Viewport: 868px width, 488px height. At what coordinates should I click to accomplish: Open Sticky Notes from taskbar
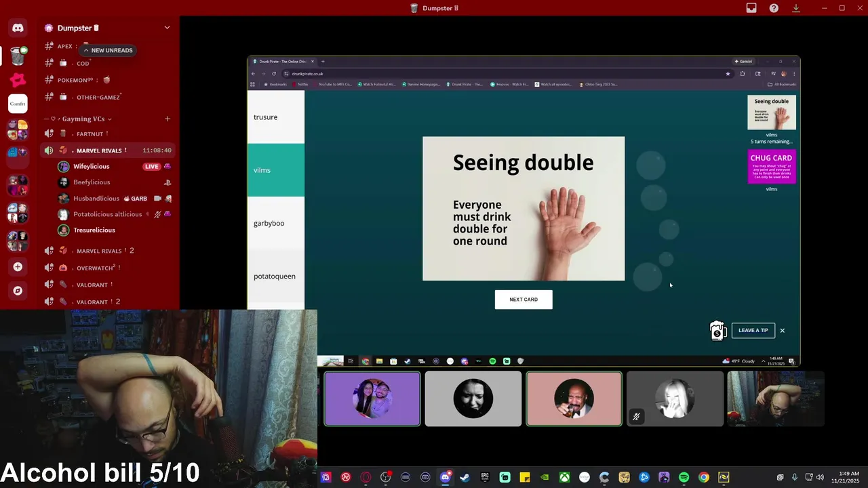[x=524, y=478]
